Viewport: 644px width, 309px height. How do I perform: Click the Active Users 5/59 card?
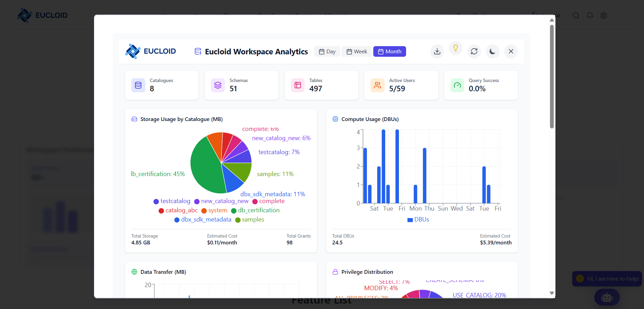401,85
